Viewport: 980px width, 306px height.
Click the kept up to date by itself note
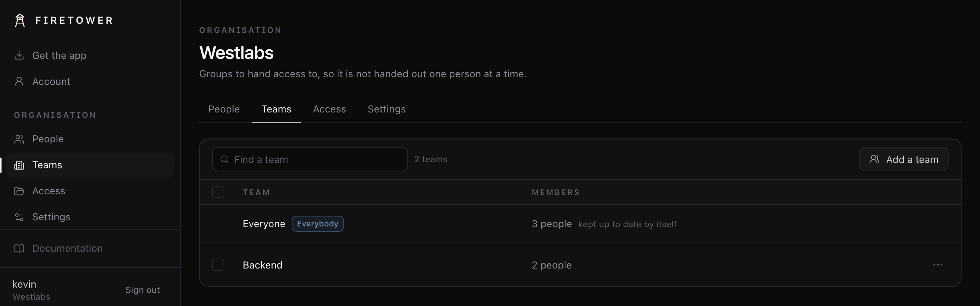[627, 225]
